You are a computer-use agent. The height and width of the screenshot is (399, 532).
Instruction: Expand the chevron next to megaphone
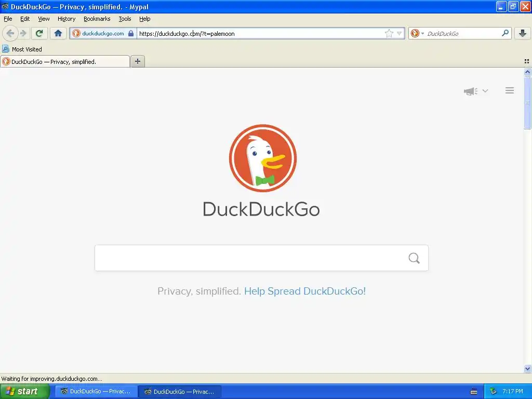[485, 90]
